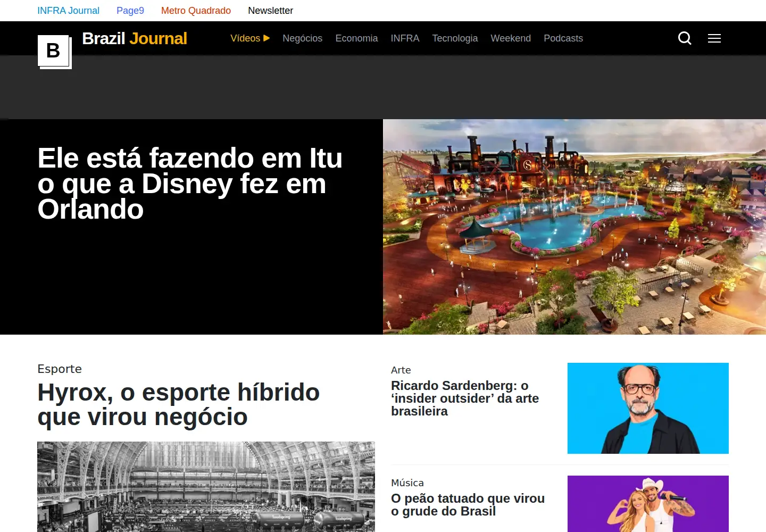This screenshot has height=532, width=766.
Task: Open the Page9 link
Action: (130, 11)
